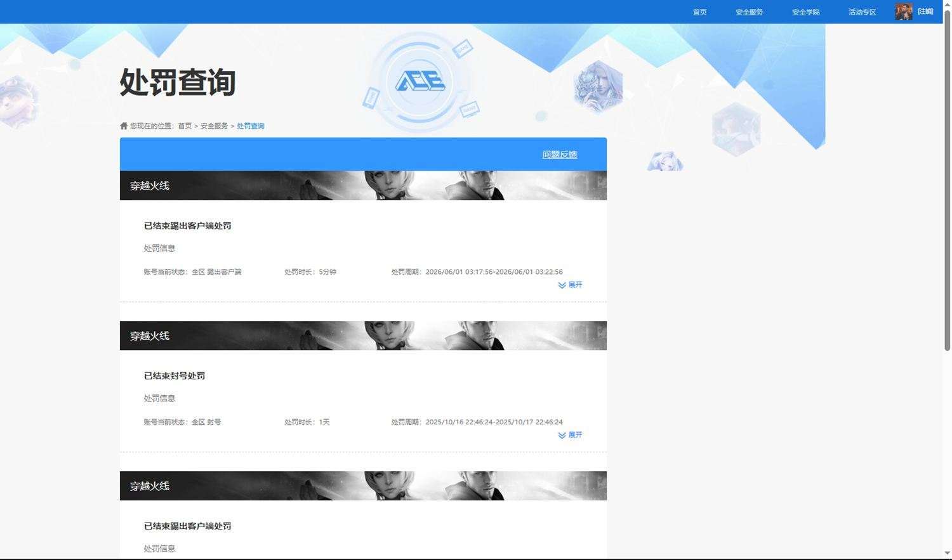The height and width of the screenshot is (560, 952).
Task: Select text 处罚时长：5分钟
Action: pos(310,271)
